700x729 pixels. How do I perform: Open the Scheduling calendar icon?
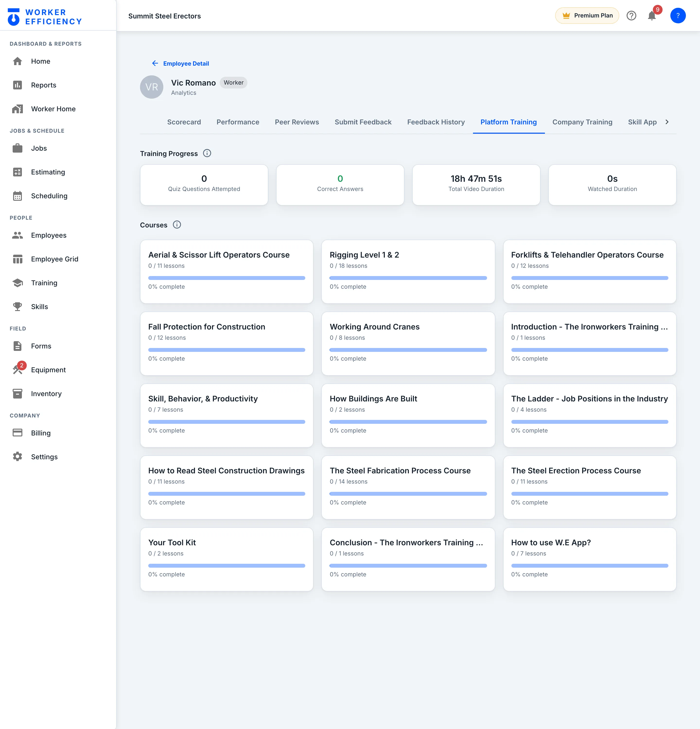click(17, 196)
